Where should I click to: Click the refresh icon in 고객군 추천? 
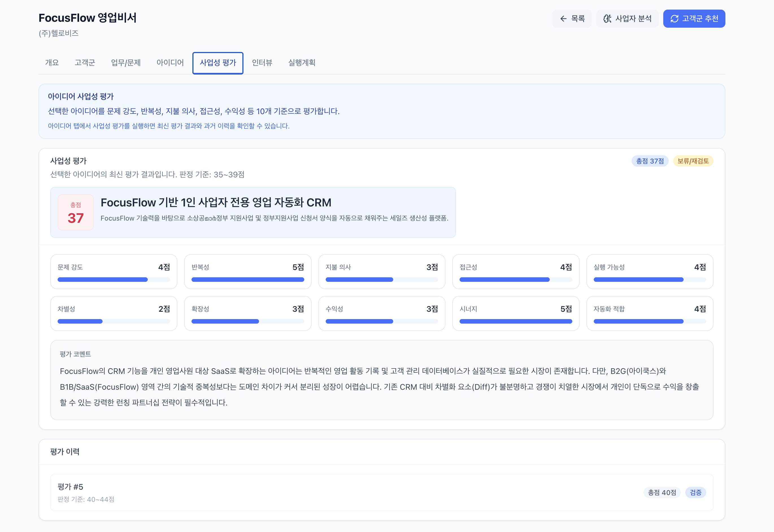[674, 19]
